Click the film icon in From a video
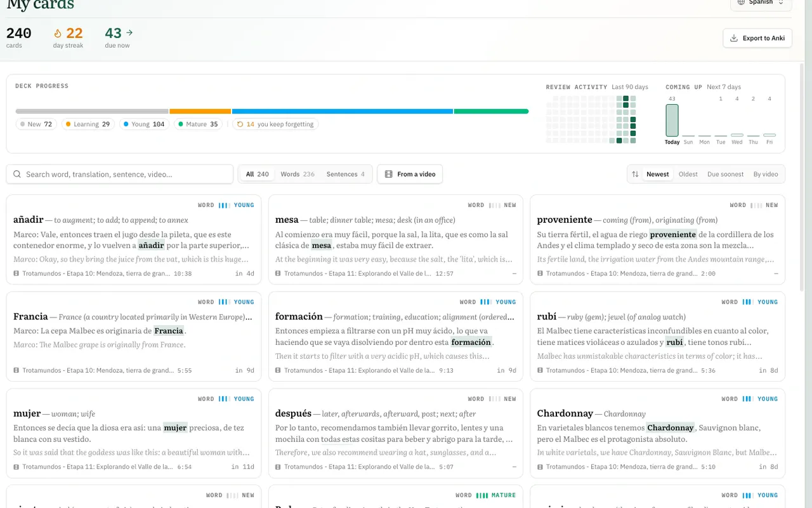 coord(389,174)
